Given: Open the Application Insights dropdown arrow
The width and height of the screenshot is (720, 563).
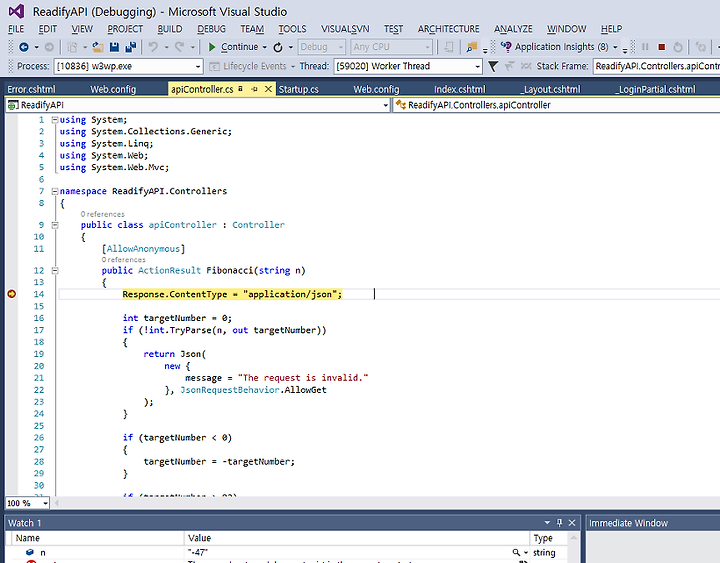Looking at the screenshot, I should pos(615,47).
